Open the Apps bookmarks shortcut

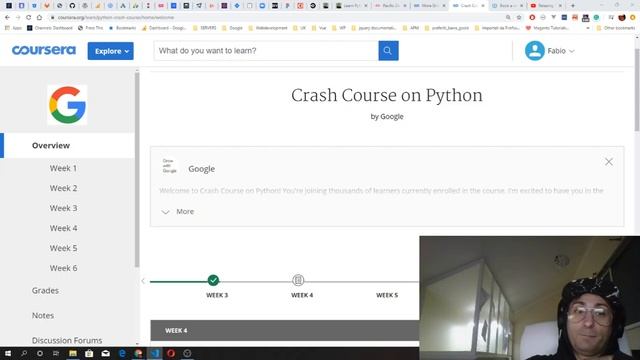13,28
